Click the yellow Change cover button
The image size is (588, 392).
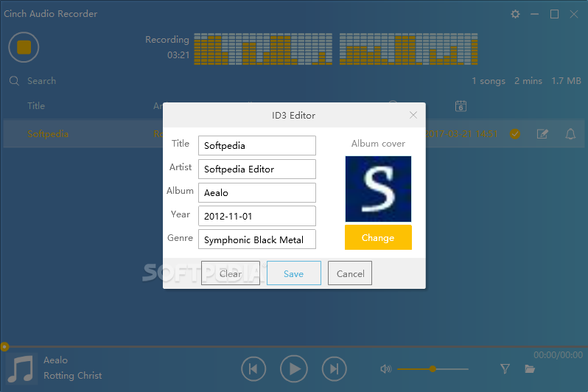378,237
